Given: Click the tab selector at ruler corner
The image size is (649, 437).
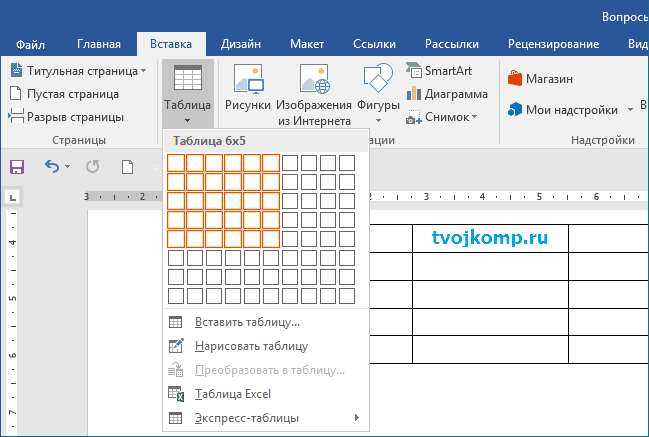Looking at the screenshot, I should click(x=13, y=197).
